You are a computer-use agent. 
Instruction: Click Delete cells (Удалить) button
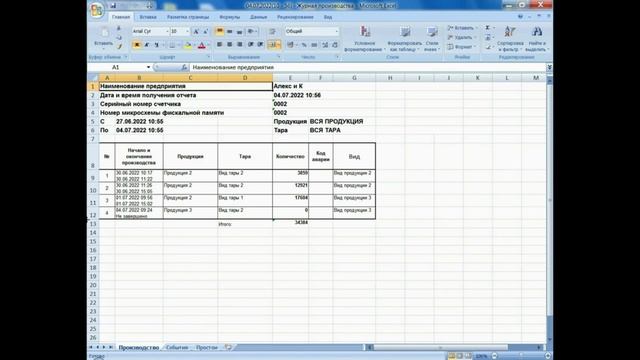tap(461, 38)
